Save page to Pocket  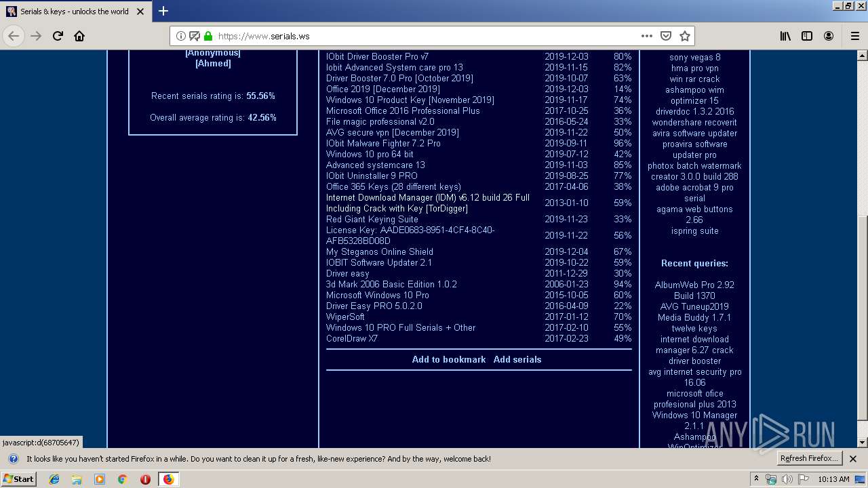(666, 36)
